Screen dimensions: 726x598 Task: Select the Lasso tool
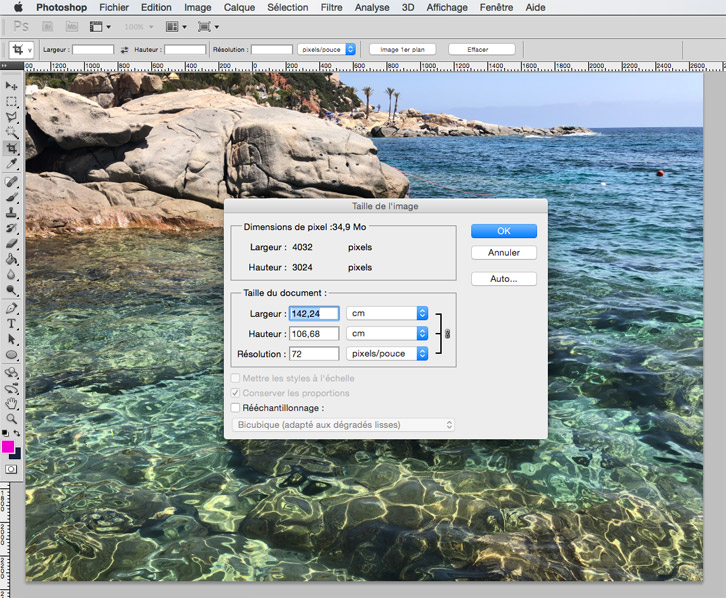tap(12, 117)
